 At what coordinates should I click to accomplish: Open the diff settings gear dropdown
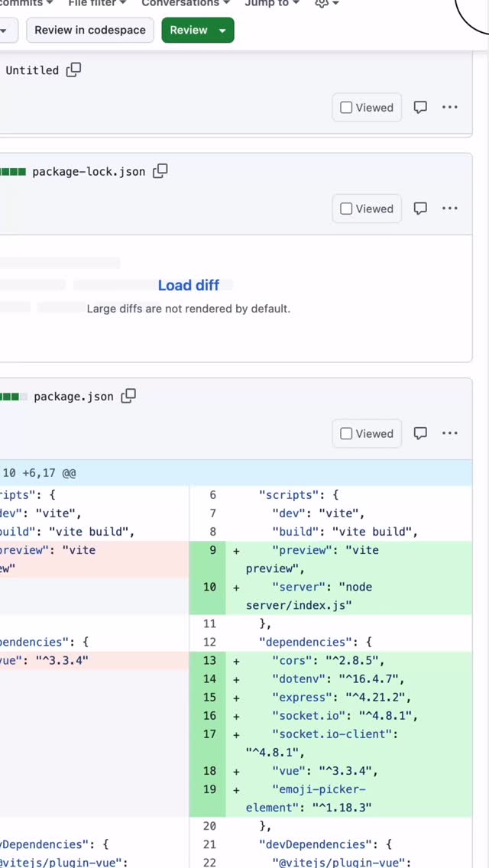[326, 4]
